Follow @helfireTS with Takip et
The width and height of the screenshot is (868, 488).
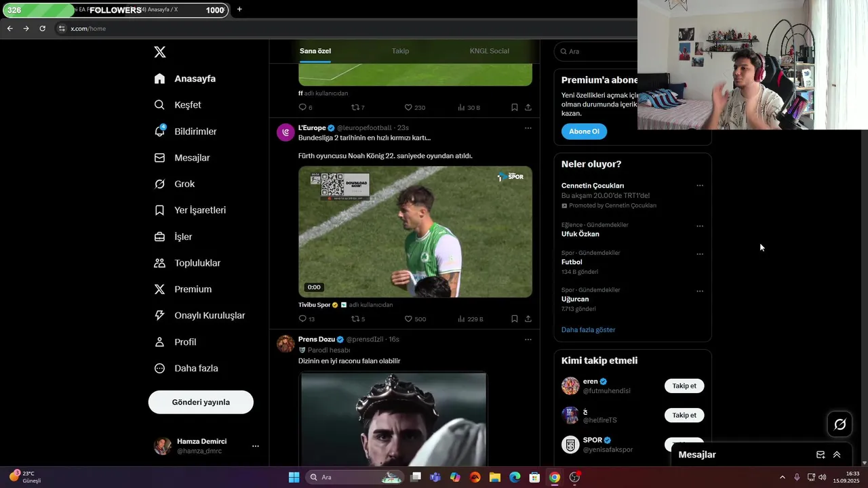click(x=684, y=415)
